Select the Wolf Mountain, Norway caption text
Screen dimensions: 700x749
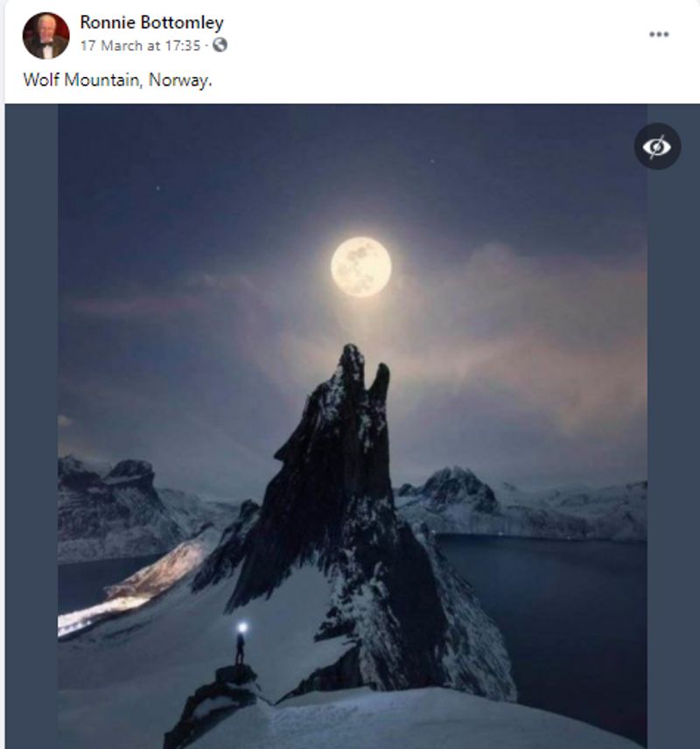coord(117,80)
